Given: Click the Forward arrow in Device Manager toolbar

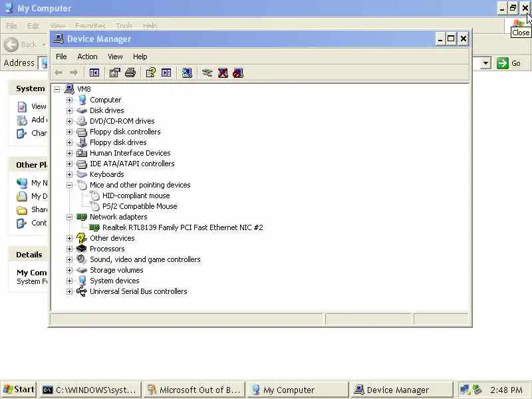Looking at the screenshot, I should click(73, 72).
